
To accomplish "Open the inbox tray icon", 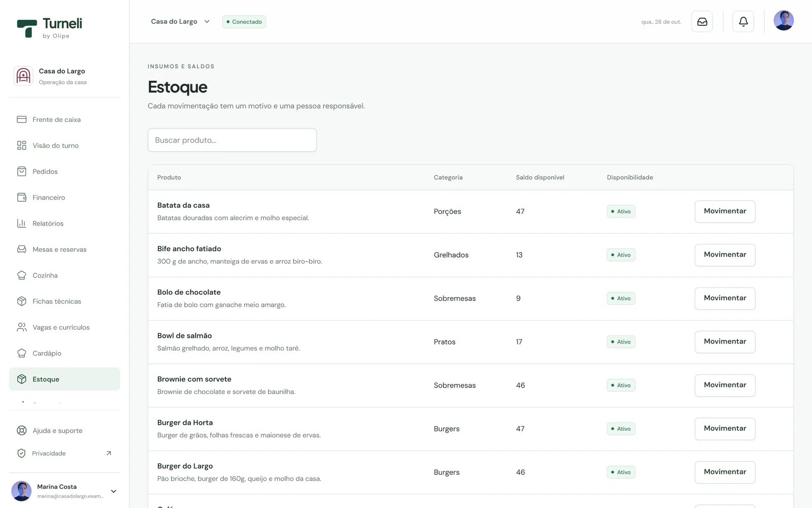I will click(x=702, y=22).
